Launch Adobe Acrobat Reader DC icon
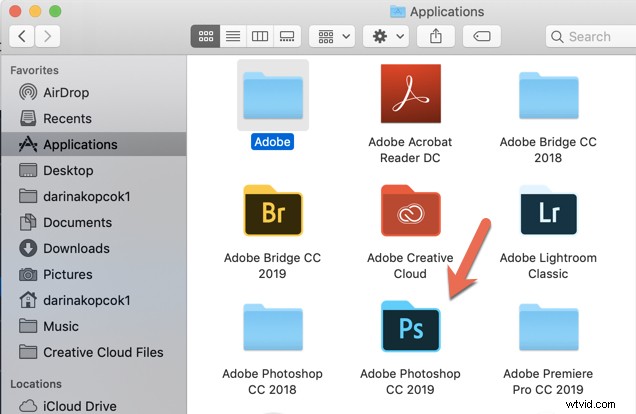This screenshot has height=414, width=636. (x=410, y=93)
